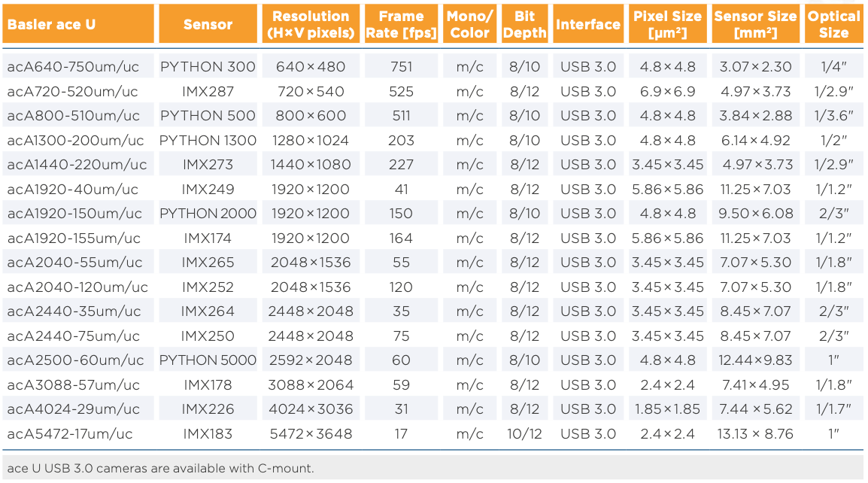Image resolution: width=868 pixels, height=483 pixels.
Task: Select the Resolution (H×V pixels) header
Action: point(311,25)
